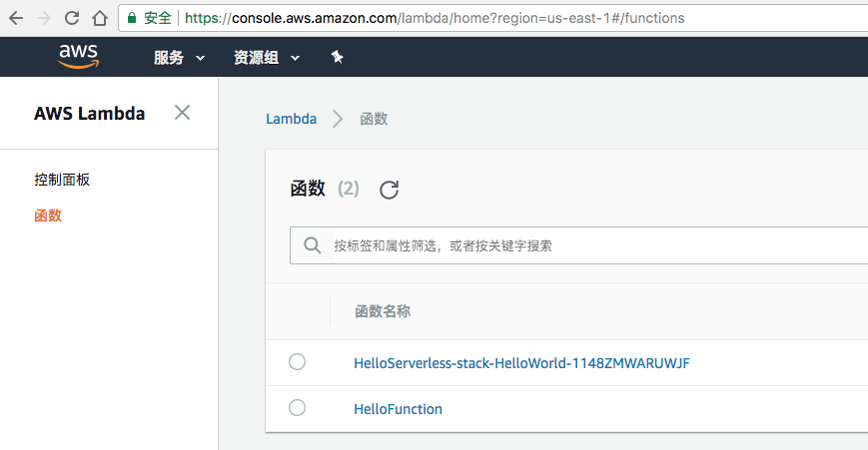Select the HelloFunction radio button

pyautogui.click(x=298, y=408)
